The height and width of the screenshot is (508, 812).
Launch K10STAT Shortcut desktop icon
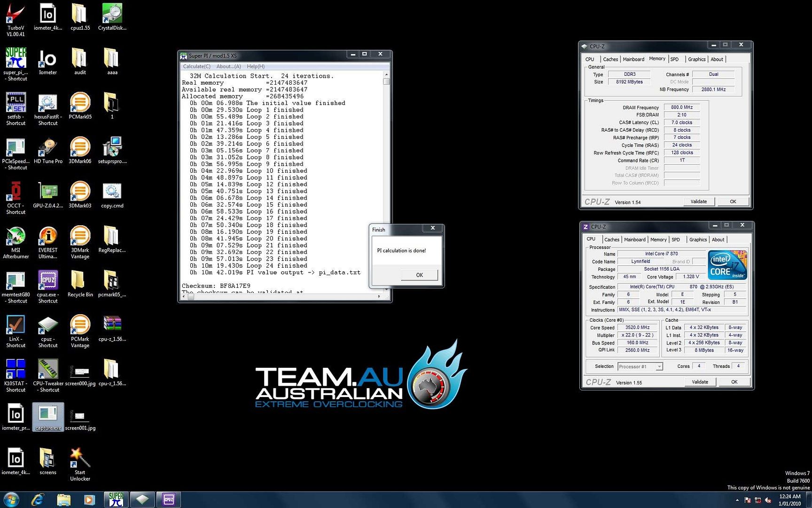16,375
